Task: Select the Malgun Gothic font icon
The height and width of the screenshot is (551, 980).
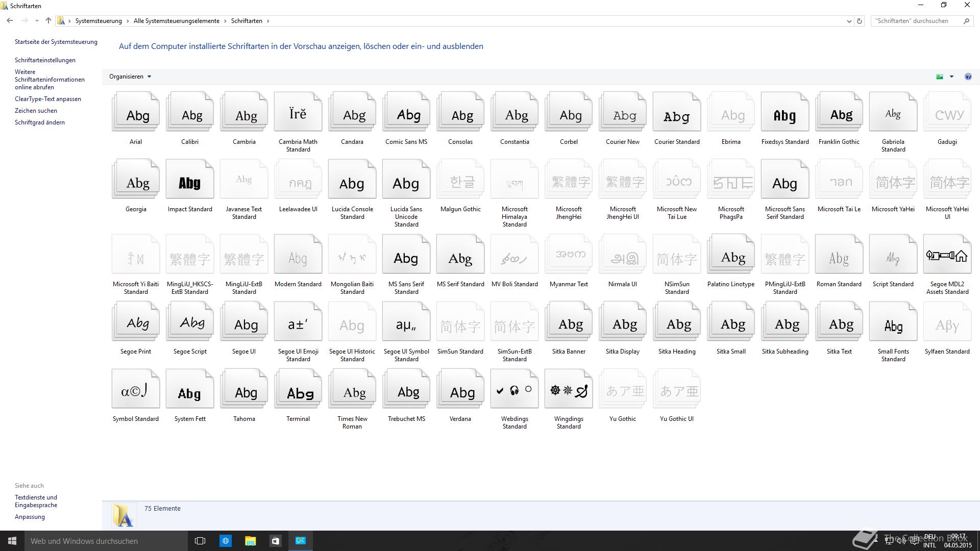Action: point(460,179)
